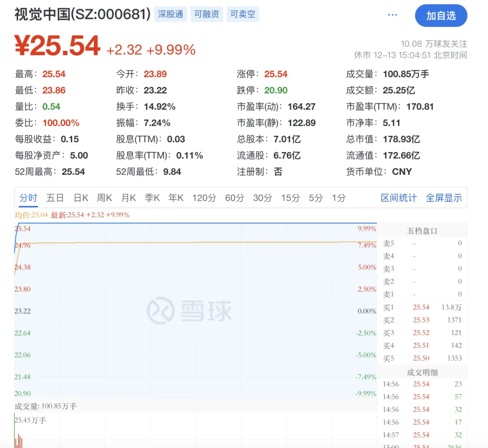Click the 五档盘口 panel header
The width and height of the screenshot is (488, 448).
click(422, 231)
